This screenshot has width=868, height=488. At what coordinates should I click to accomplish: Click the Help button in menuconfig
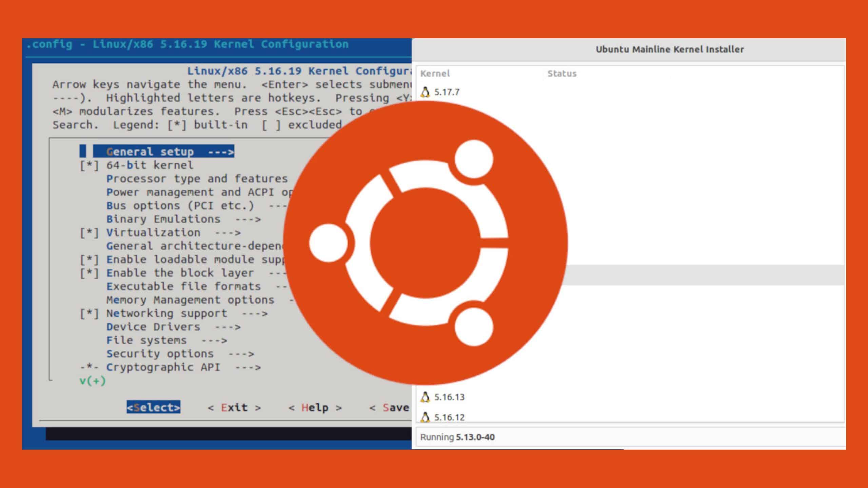315,407
